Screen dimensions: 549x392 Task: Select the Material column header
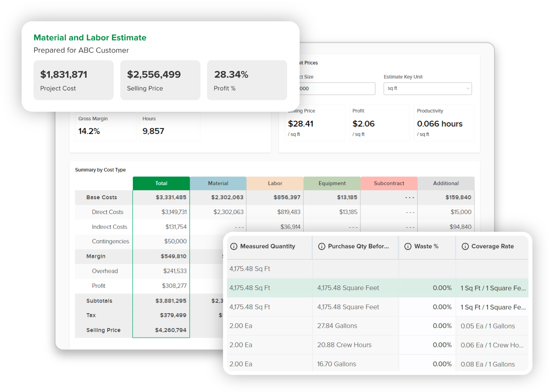click(218, 183)
